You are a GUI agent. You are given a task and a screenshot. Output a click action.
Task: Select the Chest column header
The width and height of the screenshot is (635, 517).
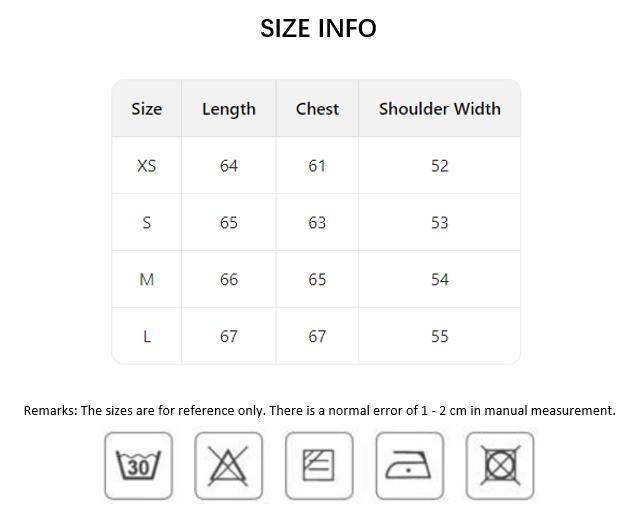pos(317,109)
